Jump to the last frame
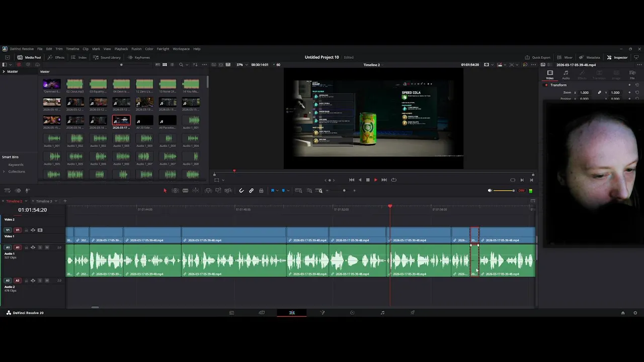The height and width of the screenshot is (362, 644). click(384, 180)
